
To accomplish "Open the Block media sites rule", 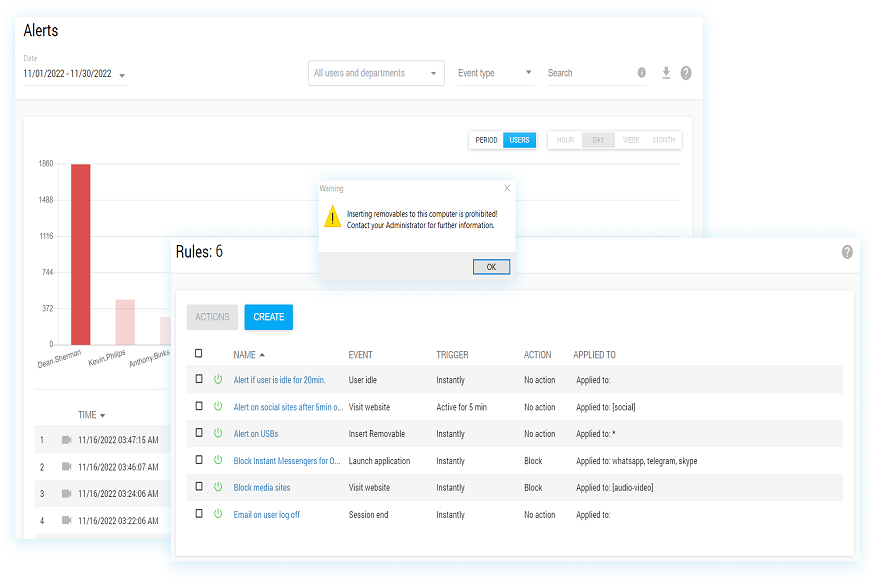I will 262,488.
